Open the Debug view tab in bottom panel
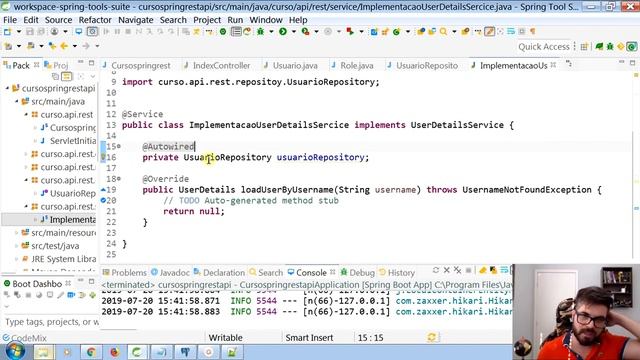640x360 pixels. pyautogui.click(x=358, y=272)
